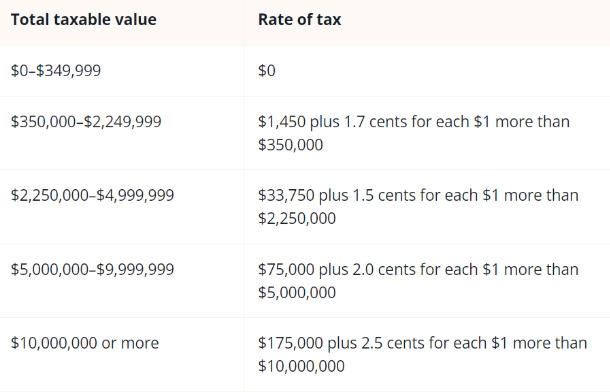The width and height of the screenshot is (610, 392).
Task: Click the $350,000 threshold text
Action: point(291,145)
